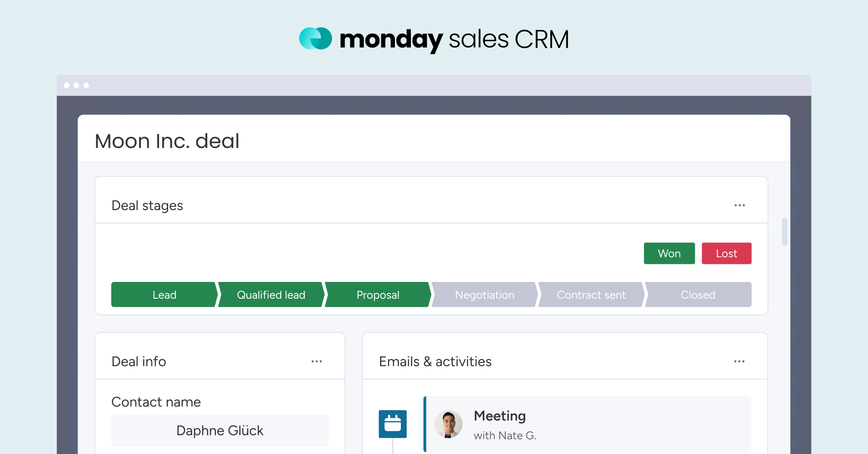The width and height of the screenshot is (868, 454).
Task: Move deal to Negotiation stage
Action: pyautogui.click(x=484, y=295)
